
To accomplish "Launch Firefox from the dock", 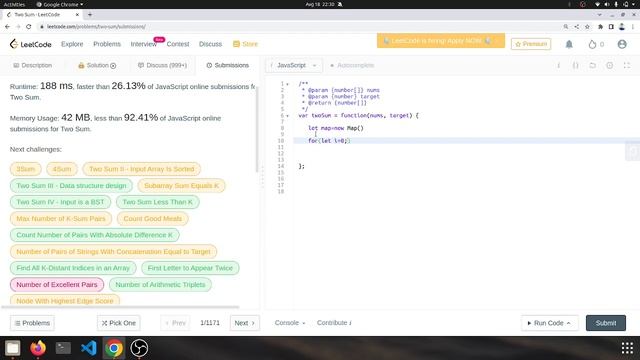I will coord(38,348).
